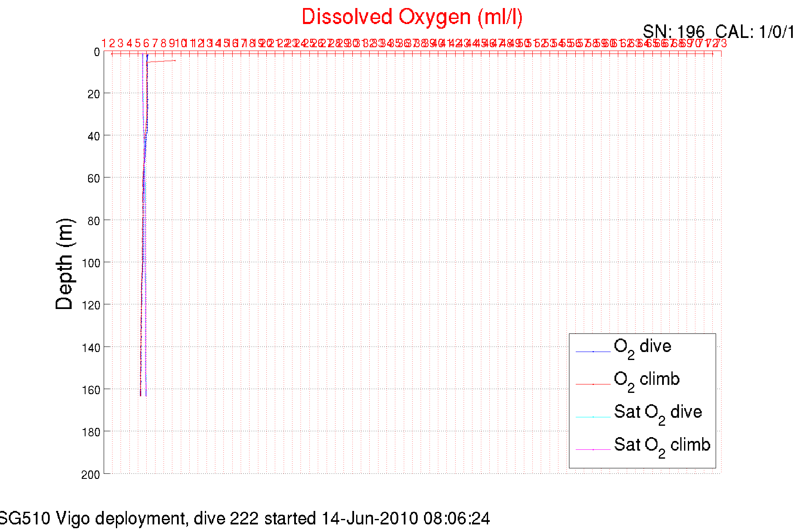The width and height of the screenshot is (797, 532).
Task: Select the Sat O2 dive legend label
Action: click(657, 412)
